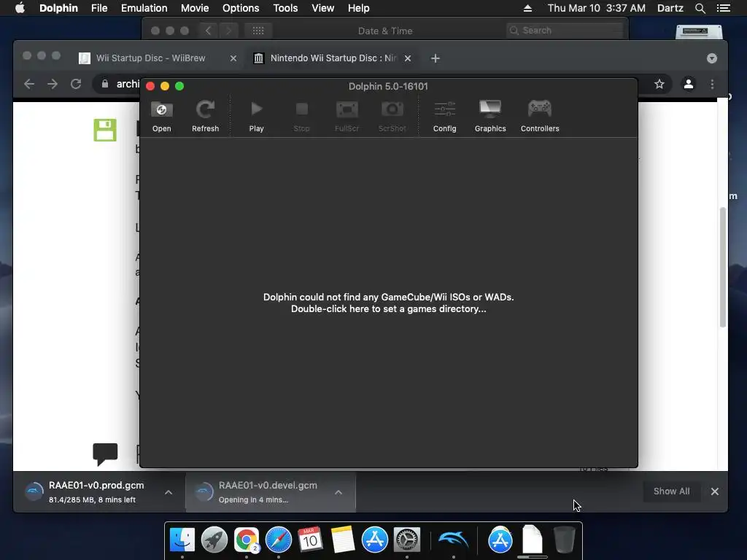Click the date and time in menu bar
Screen dimensions: 747x560
[597, 8]
